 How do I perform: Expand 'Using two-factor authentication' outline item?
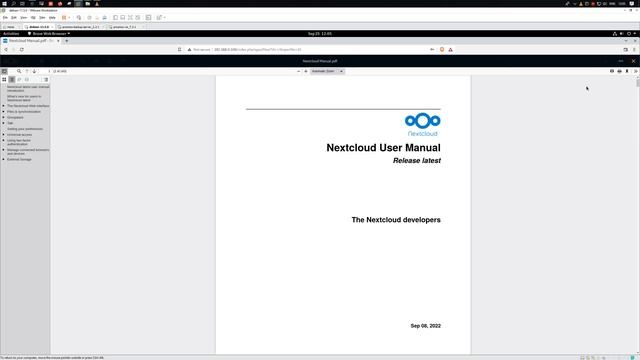(4, 140)
